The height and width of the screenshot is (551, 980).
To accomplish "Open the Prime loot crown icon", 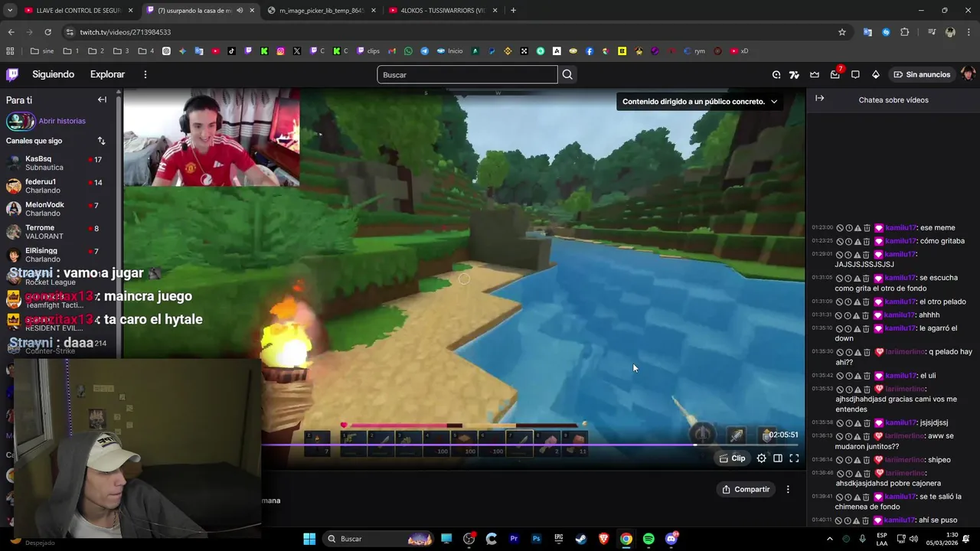I will (815, 74).
